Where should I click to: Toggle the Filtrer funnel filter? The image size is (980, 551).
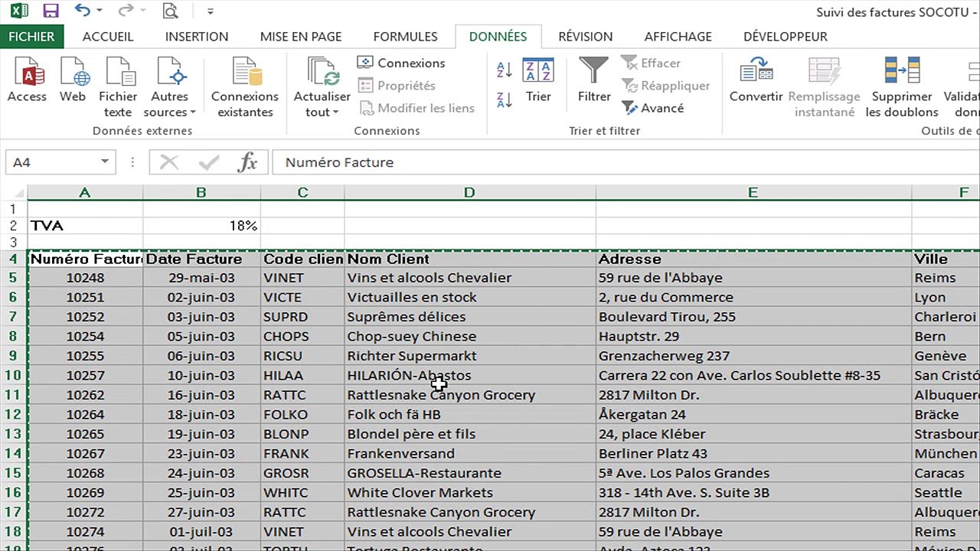click(594, 80)
